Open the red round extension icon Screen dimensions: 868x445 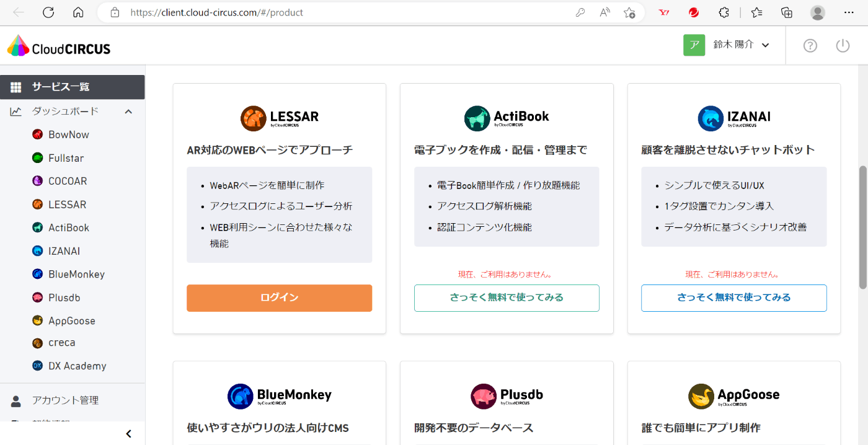click(694, 12)
